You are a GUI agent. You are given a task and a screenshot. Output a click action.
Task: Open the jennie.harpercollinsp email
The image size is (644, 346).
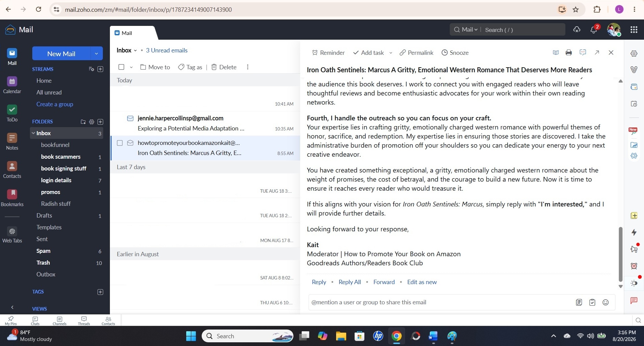pyautogui.click(x=205, y=123)
